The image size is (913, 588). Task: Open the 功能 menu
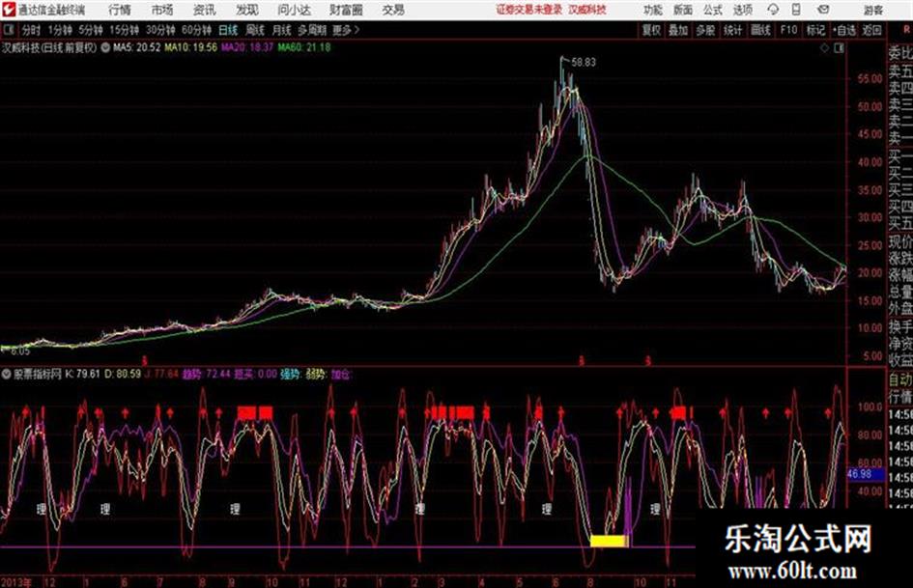(653, 10)
